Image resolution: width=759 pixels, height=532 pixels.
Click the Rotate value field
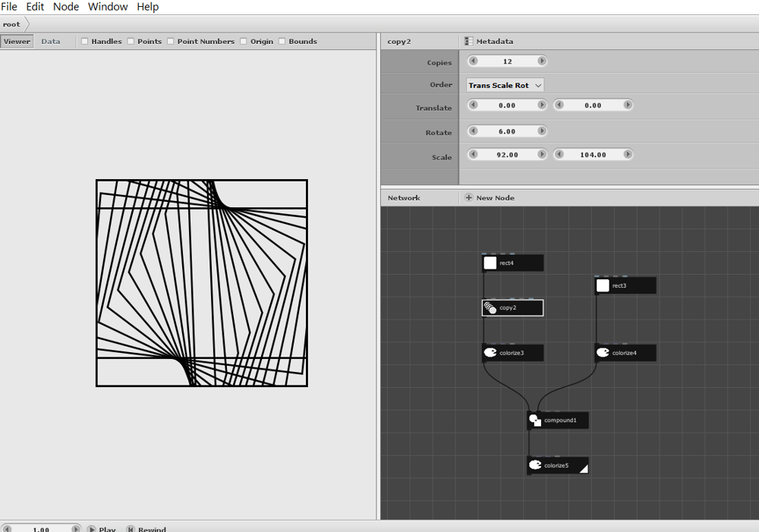pyautogui.click(x=507, y=131)
